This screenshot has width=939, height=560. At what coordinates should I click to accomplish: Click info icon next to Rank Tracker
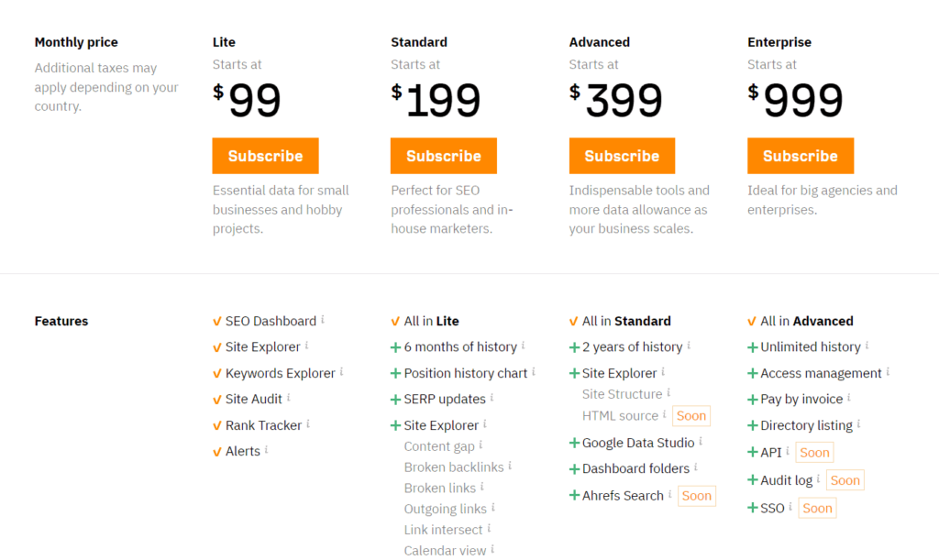click(308, 424)
